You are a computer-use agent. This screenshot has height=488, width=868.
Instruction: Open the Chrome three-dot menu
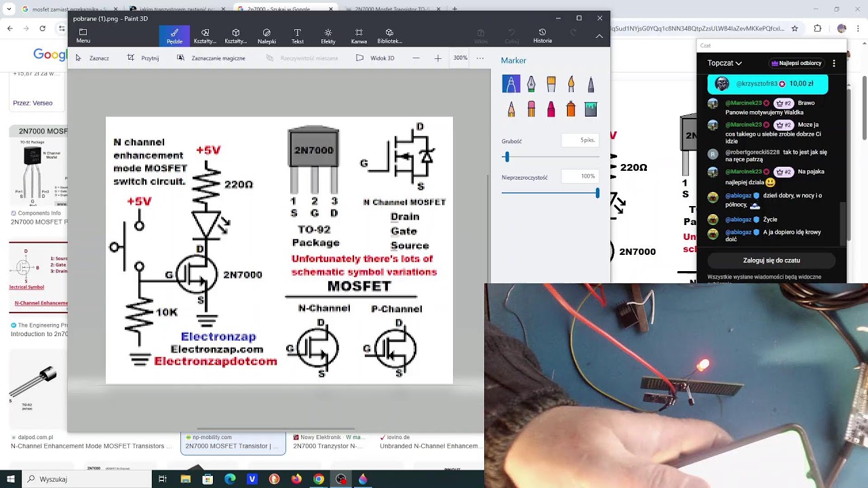click(859, 28)
